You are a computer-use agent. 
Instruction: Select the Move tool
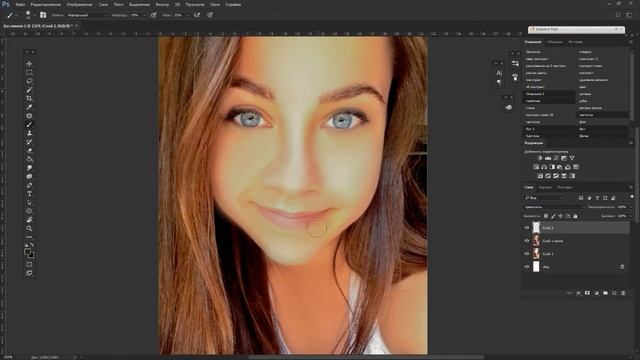coord(29,64)
